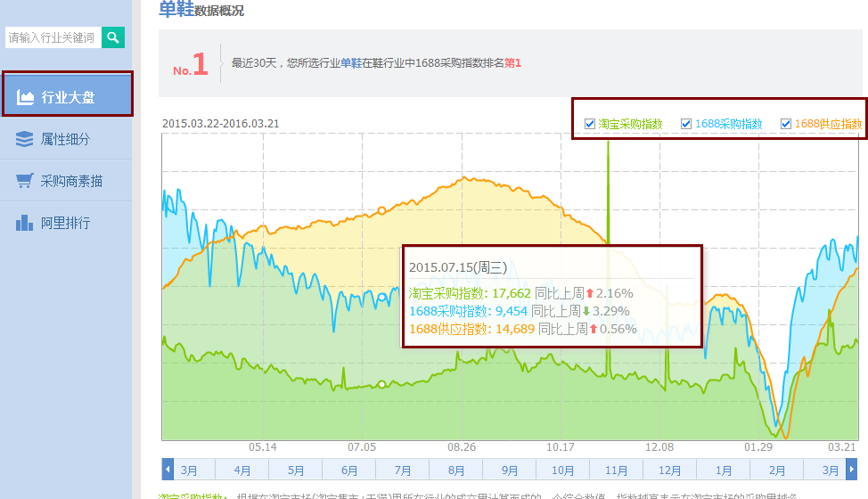The width and height of the screenshot is (868, 499).
Task: Click the circle marker on the orange line
Action: click(381, 211)
